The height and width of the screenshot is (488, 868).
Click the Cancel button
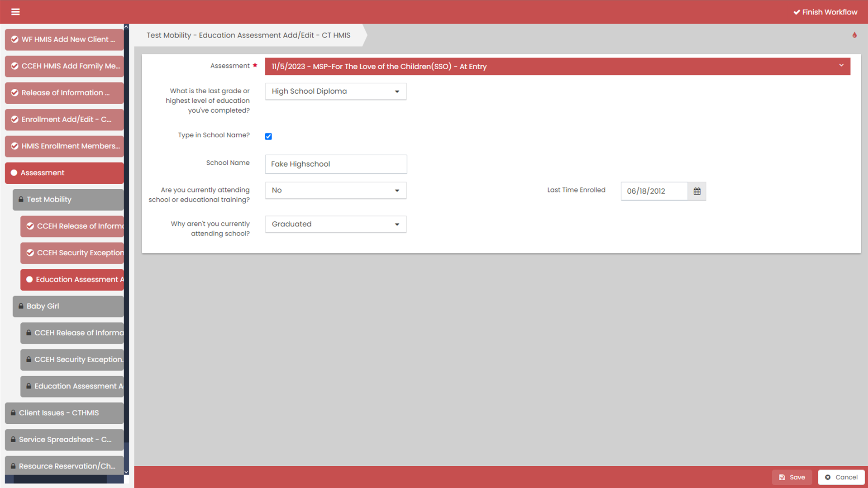[x=841, y=477]
